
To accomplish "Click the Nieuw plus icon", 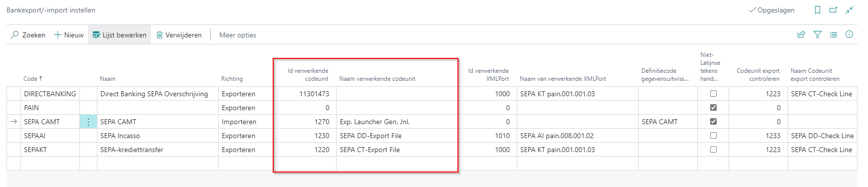I will (x=57, y=35).
